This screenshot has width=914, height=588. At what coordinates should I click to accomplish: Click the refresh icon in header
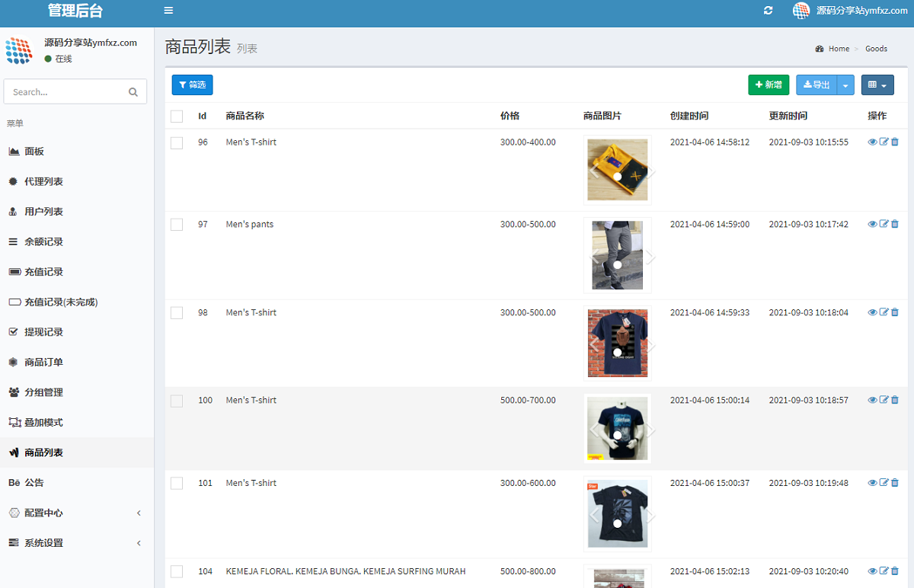[x=768, y=11]
